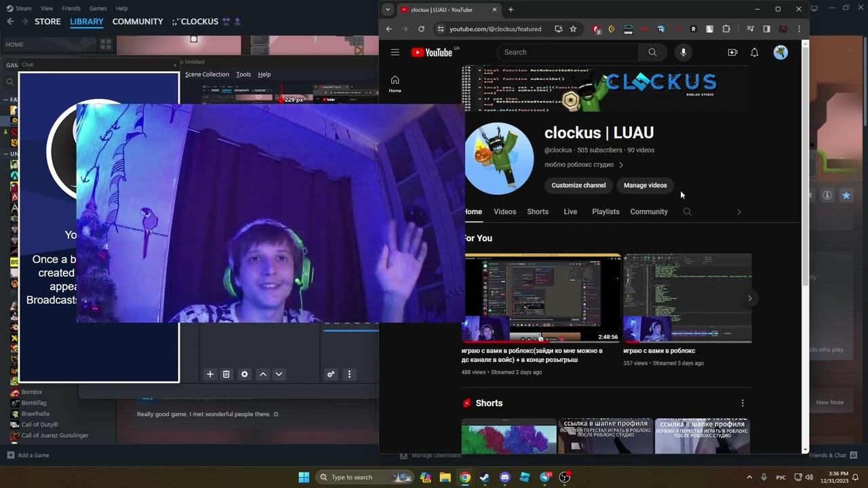This screenshot has width=868, height=488.
Task: Open the YouTube guide hamburger menu
Action: click(395, 52)
